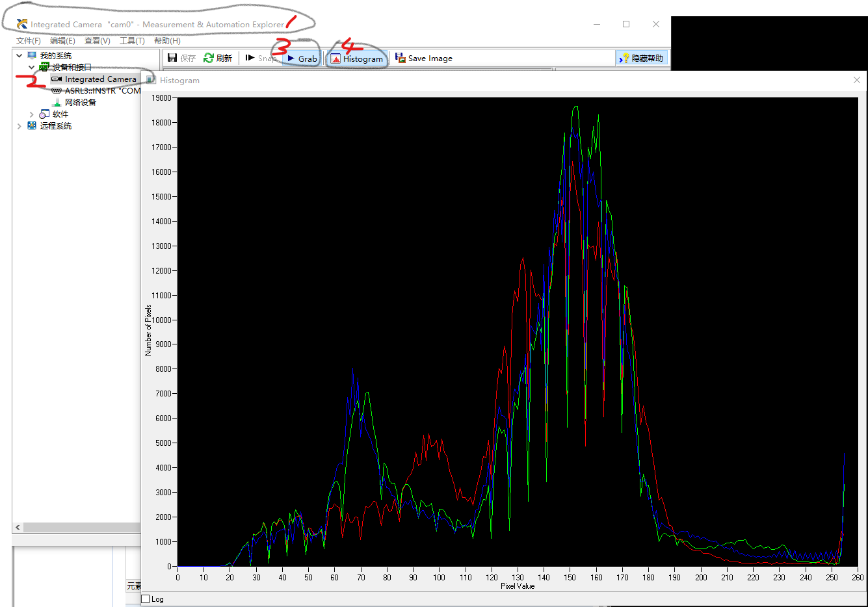
Task: Click the Save (保存) disk icon
Action: coord(172,58)
